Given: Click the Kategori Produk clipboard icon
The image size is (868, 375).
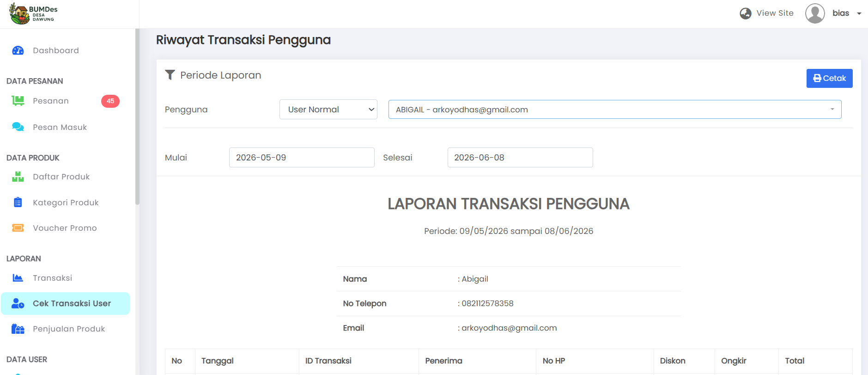Looking at the screenshot, I should [x=18, y=202].
